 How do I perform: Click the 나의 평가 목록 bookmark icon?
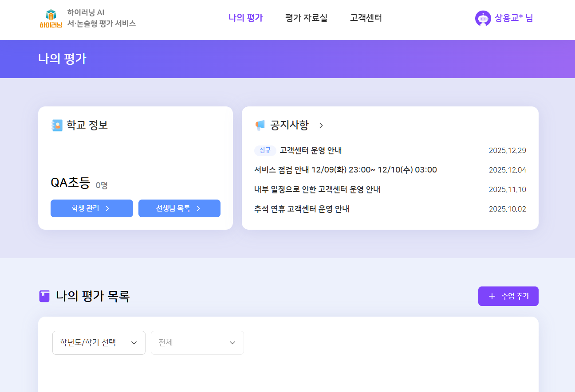44,296
